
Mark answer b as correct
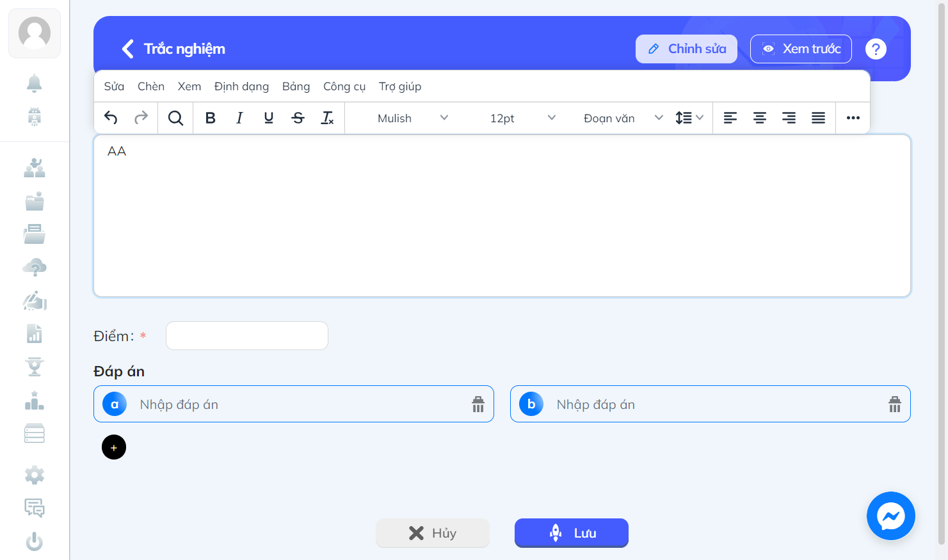click(531, 404)
